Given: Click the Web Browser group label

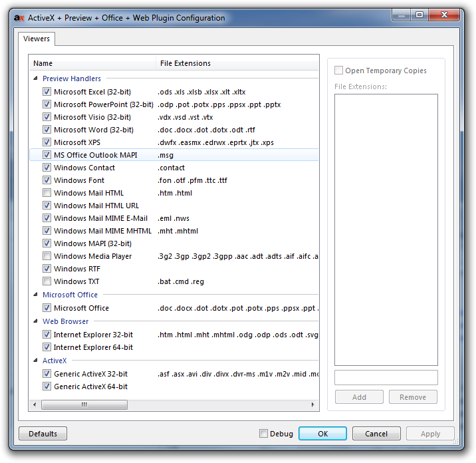Looking at the screenshot, I should [66, 321].
